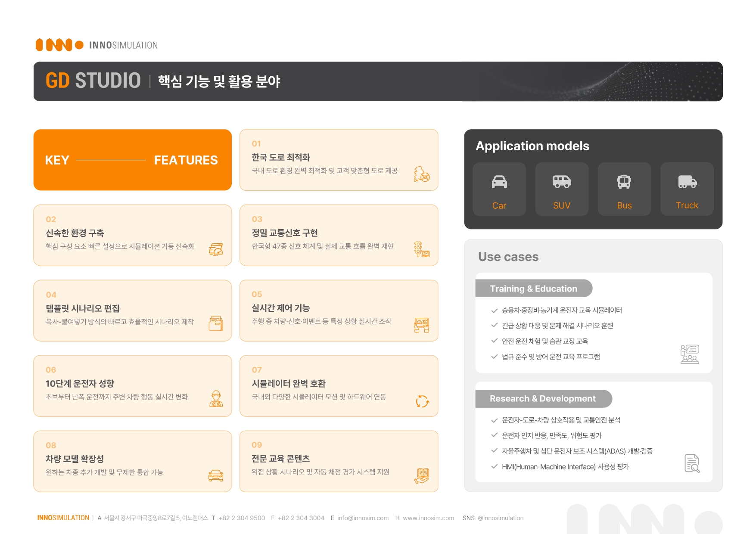This screenshot has height=534, width=756.
Task: Click the Truck model icon
Action: (687, 182)
